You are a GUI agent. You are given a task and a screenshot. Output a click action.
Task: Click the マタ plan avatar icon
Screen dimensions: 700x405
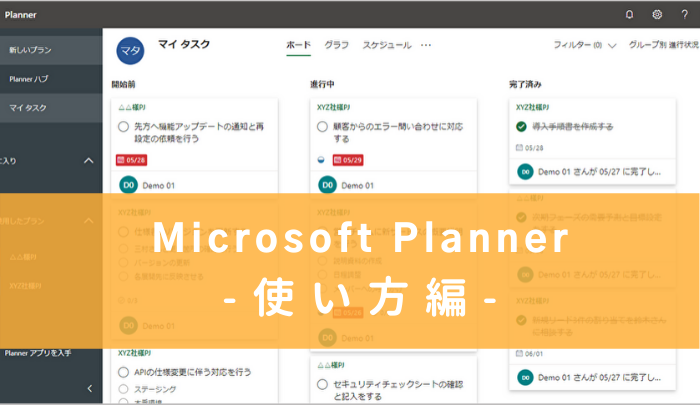[x=130, y=50]
